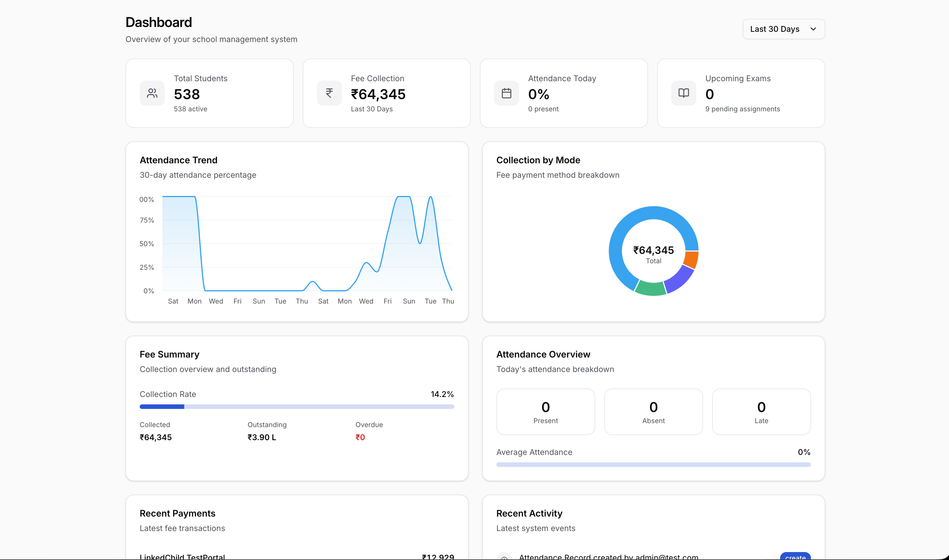
Task: Click the Recent Activity entry circle icon
Action: pos(504,557)
